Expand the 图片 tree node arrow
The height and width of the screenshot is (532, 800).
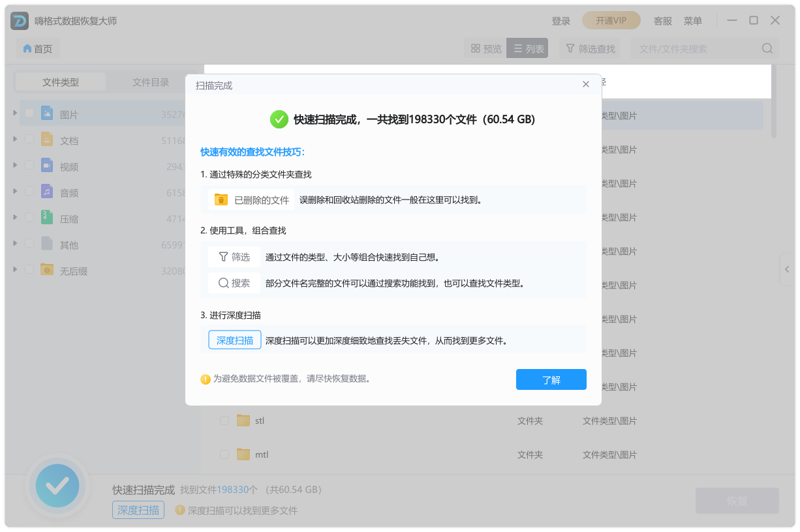click(x=15, y=113)
